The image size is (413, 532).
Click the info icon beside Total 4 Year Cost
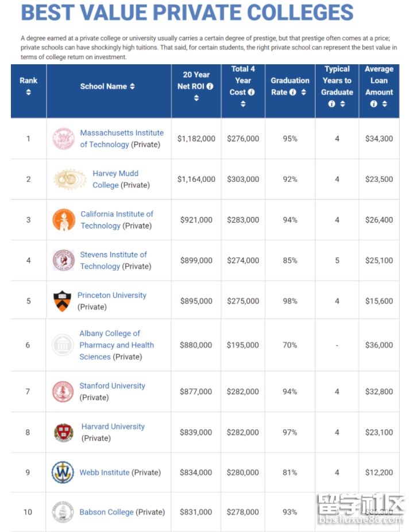point(251,92)
